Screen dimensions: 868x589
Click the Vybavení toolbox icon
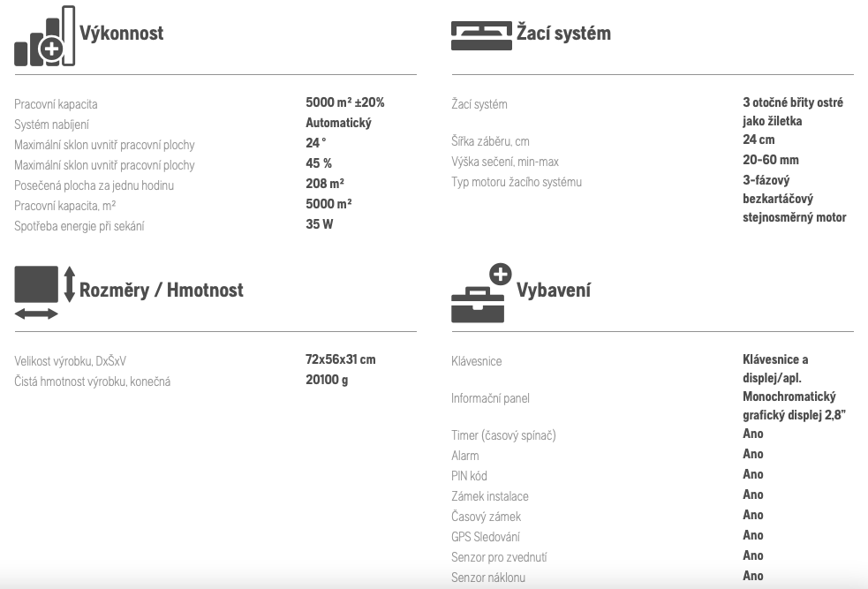(x=481, y=293)
